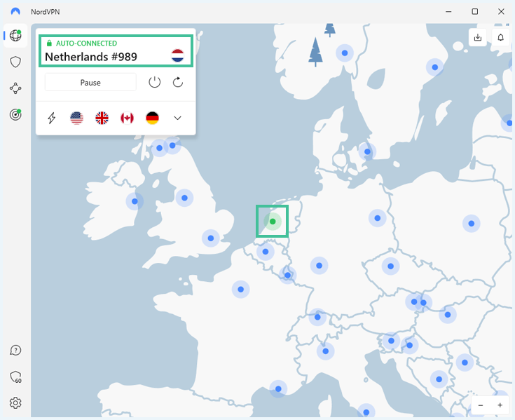Select the France server map pin
515x420 pixels.
pyautogui.click(x=241, y=290)
